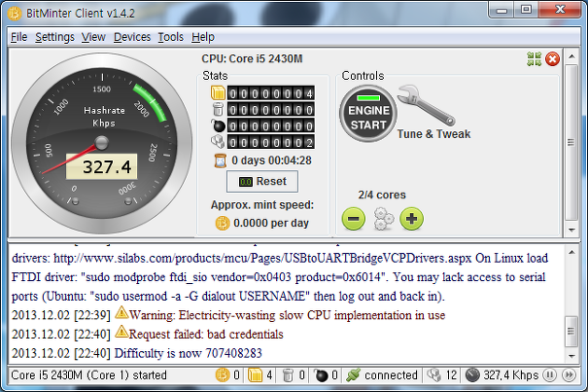Click the accepted proofs yellow box icon in Stats

(x=218, y=93)
